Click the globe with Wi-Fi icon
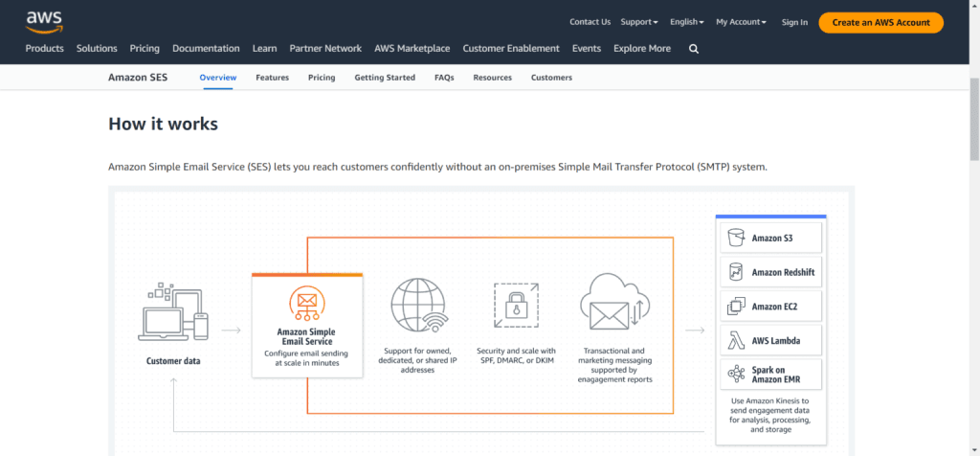 pos(418,305)
